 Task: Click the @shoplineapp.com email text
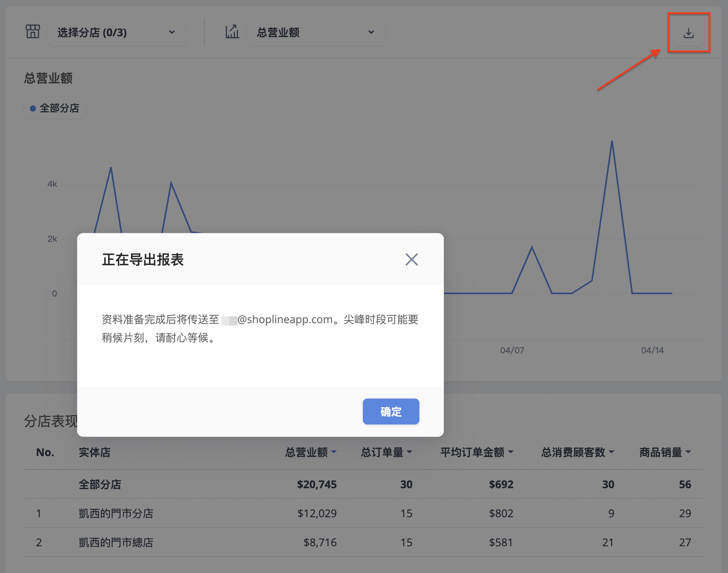pos(285,319)
